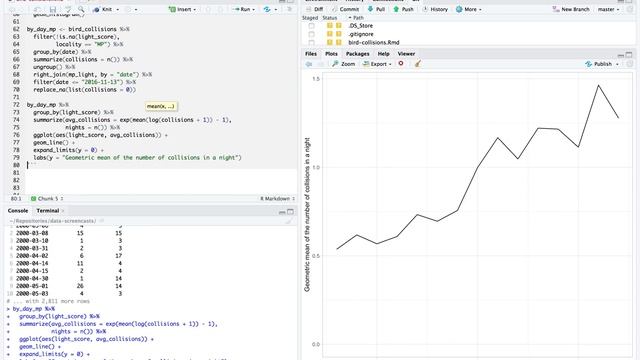The height and width of the screenshot is (360, 640).
Task: Click the undo back arrow in editor toolbar
Action: pos(12,9)
